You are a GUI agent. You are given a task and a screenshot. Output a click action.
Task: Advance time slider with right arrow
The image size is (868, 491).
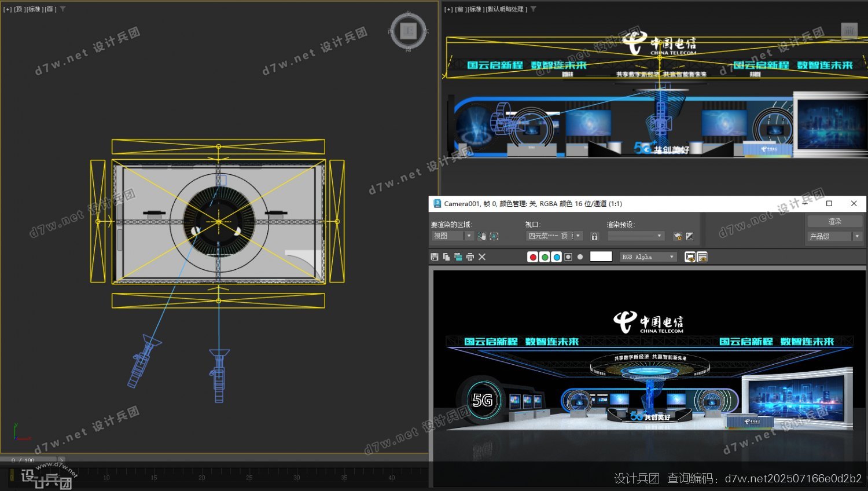click(61, 460)
